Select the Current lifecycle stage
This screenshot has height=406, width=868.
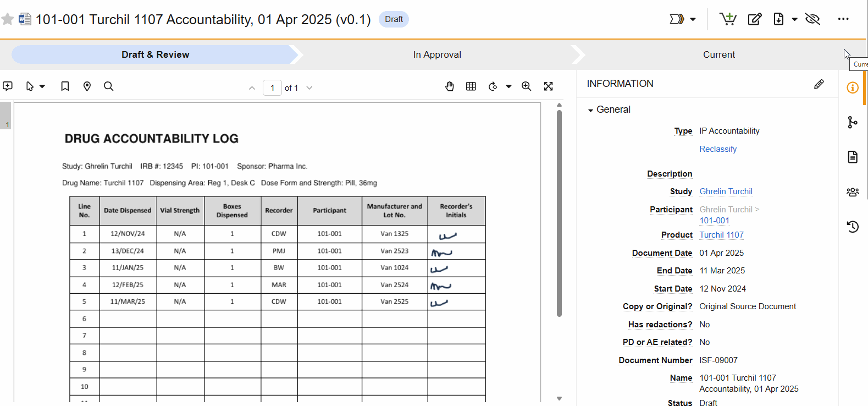[718, 54]
